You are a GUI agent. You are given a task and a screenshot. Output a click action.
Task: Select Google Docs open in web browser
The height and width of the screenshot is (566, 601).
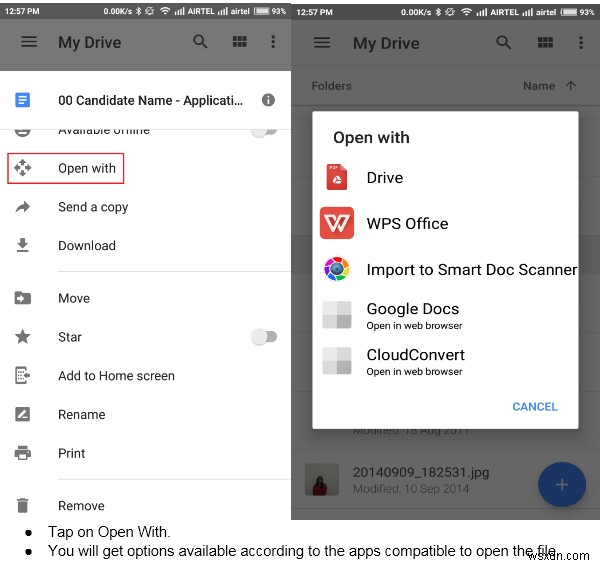click(x=445, y=315)
